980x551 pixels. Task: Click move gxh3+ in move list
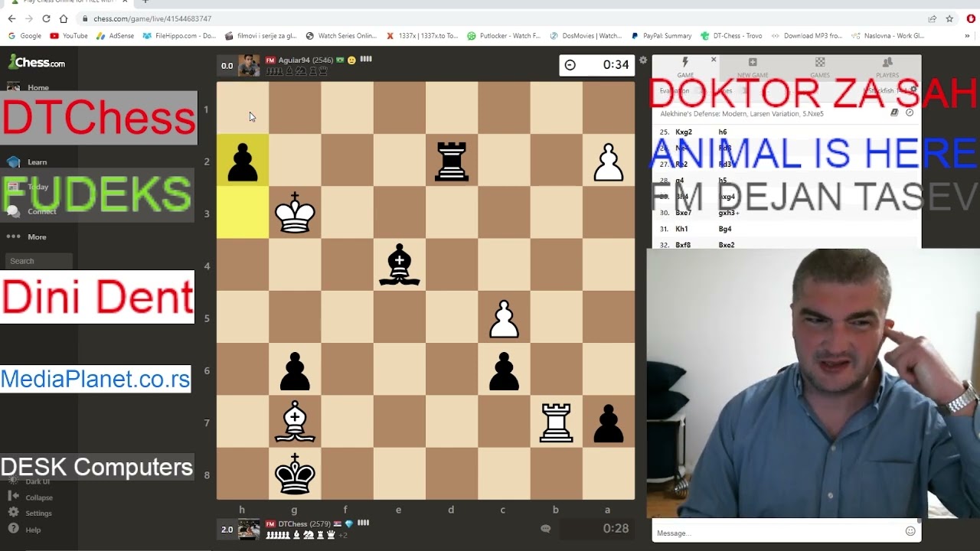[728, 213]
